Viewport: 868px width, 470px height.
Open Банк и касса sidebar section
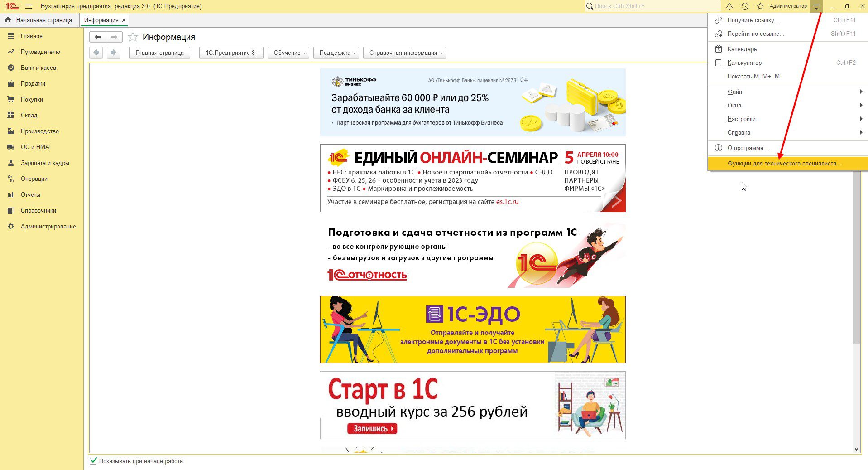click(38, 68)
